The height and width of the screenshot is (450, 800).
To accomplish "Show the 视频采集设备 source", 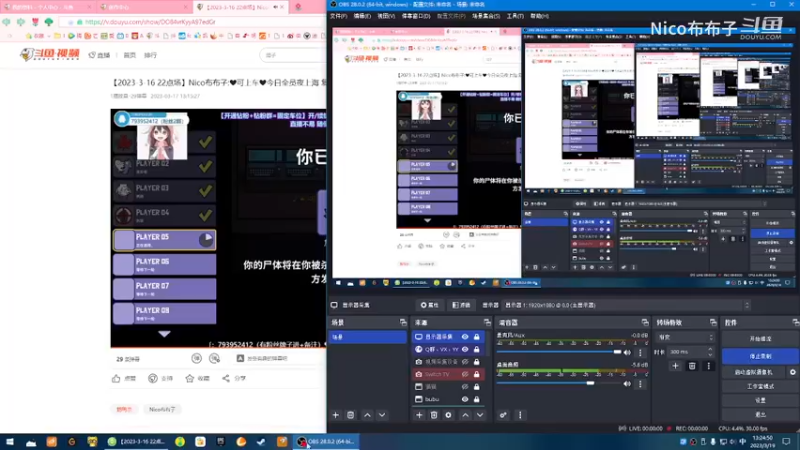I will (x=465, y=362).
